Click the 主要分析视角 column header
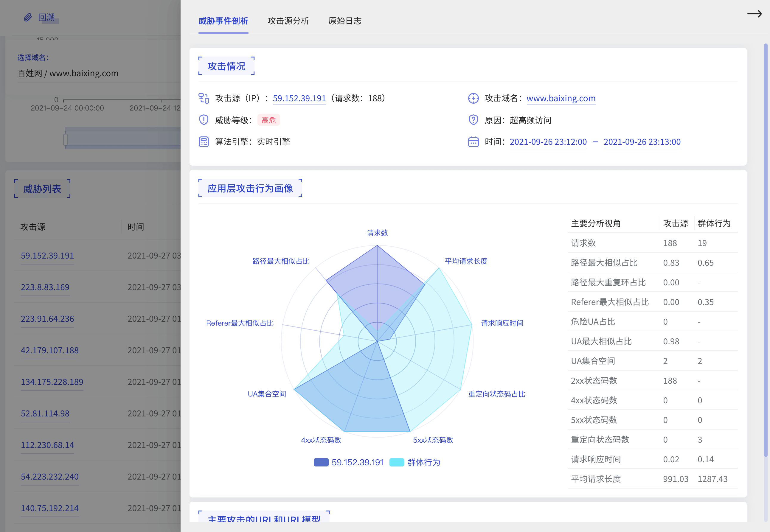The height and width of the screenshot is (532, 770). click(596, 223)
